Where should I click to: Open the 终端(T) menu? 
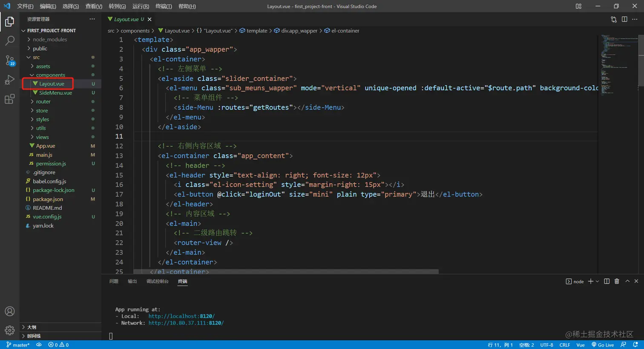164,6
